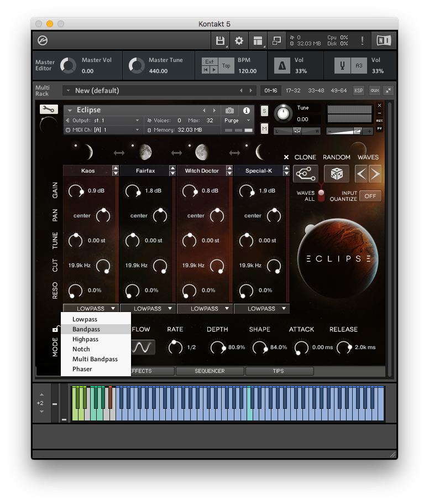Open the save files menu
Viewport: 429px width, 504px height.
[x=220, y=40]
